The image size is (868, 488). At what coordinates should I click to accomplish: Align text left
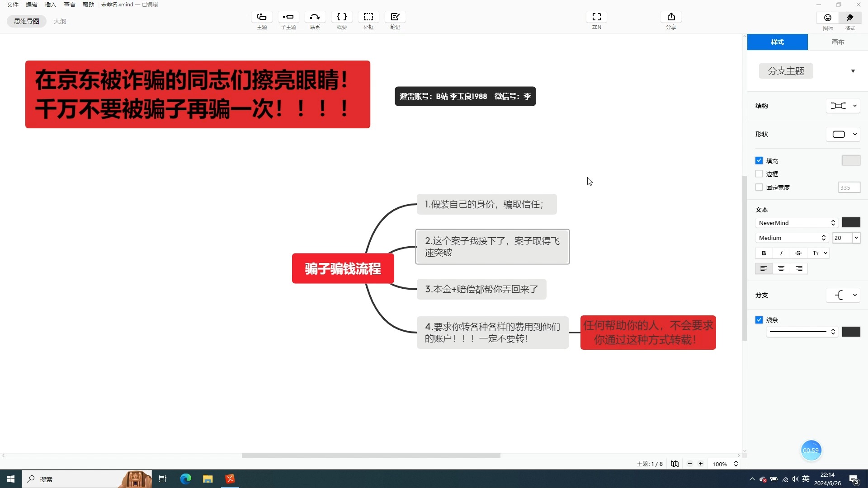click(x=764, y=268)
